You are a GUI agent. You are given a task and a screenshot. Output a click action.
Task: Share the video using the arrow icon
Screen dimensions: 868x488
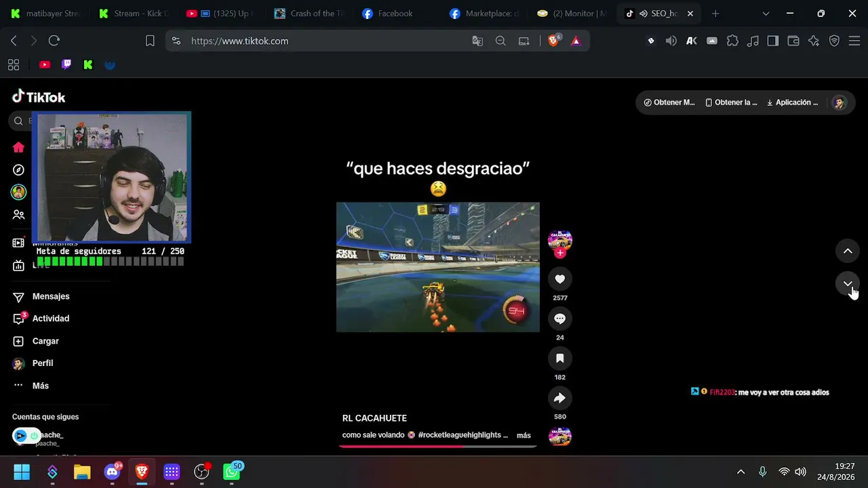pyautogui.click(x=559, y=398)
